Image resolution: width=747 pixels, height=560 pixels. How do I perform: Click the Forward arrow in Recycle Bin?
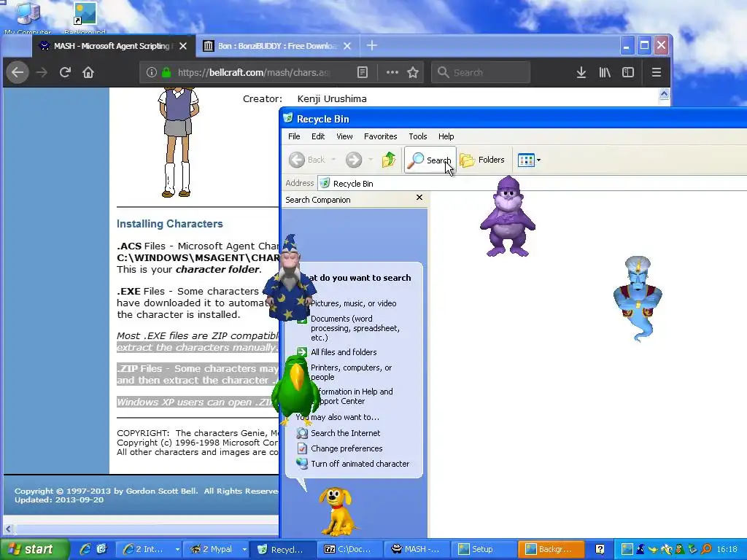click(x=354, y=160)
